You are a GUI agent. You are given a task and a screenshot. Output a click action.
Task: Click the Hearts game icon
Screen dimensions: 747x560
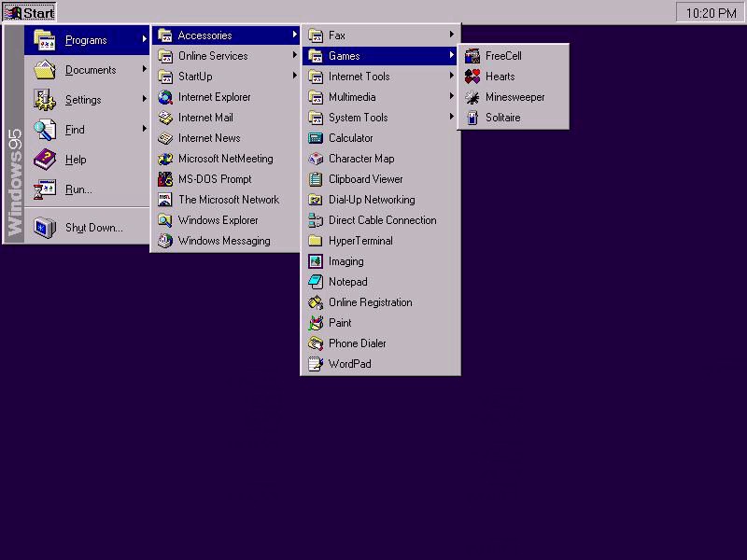point(472,77)
